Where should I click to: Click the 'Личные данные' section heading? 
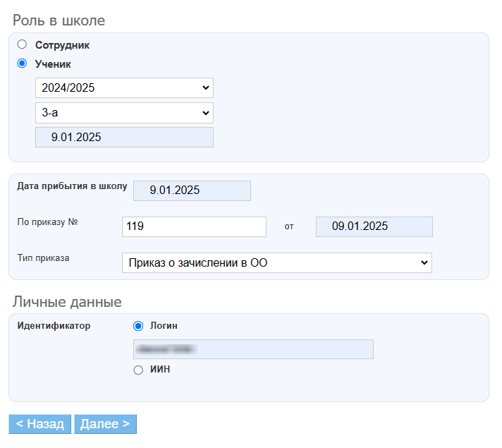68,302
